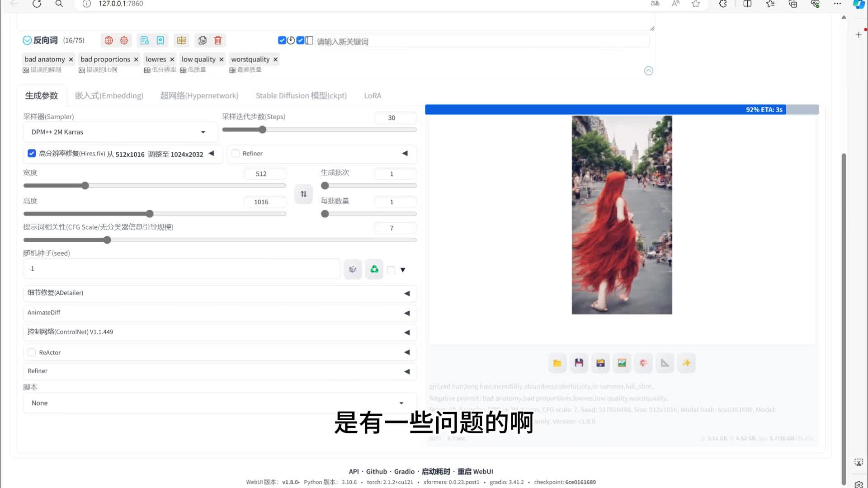Viewport: 868px width, 488px height.
Task: Delete all negative keywords with trash icon
Action: click(218, 41)
